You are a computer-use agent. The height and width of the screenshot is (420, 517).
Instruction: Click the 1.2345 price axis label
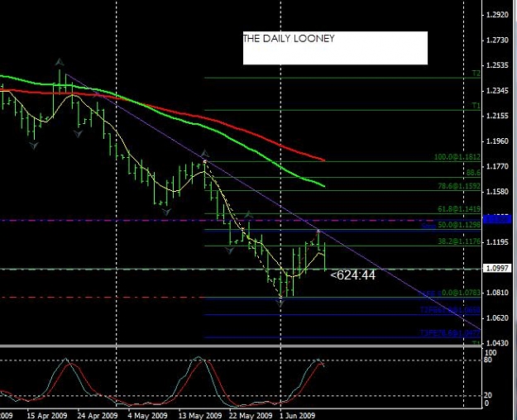click(497, 90)
